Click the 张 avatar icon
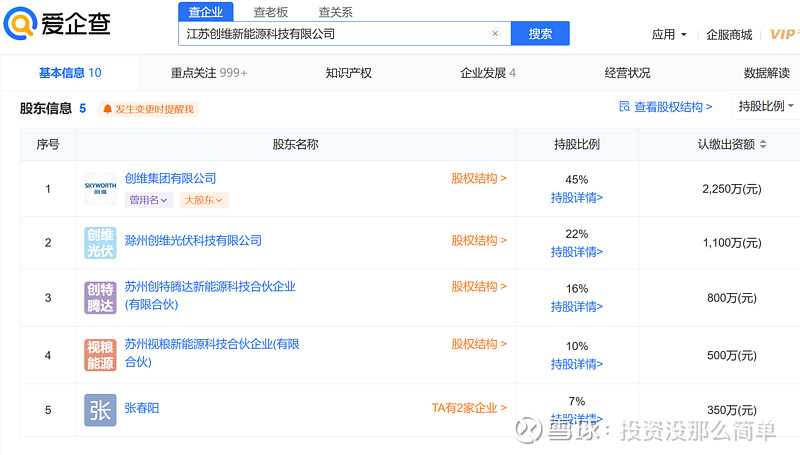Viewport: 800px width, 455px height. tap(100, 410)
